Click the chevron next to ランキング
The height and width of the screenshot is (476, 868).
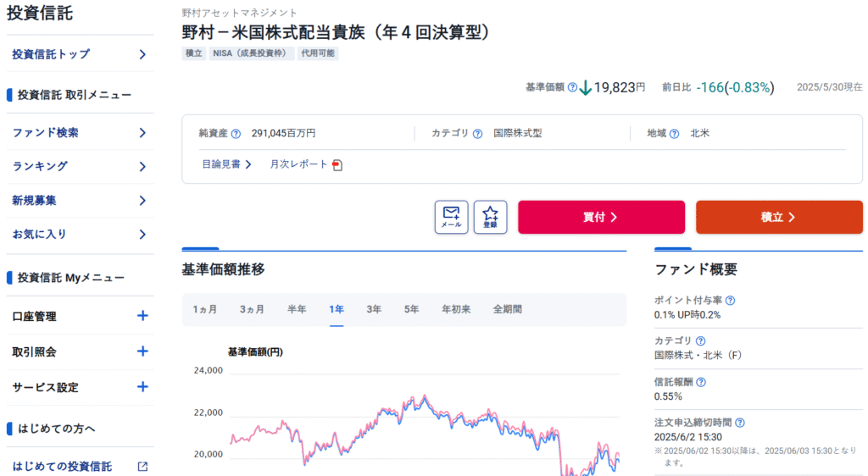142,166
